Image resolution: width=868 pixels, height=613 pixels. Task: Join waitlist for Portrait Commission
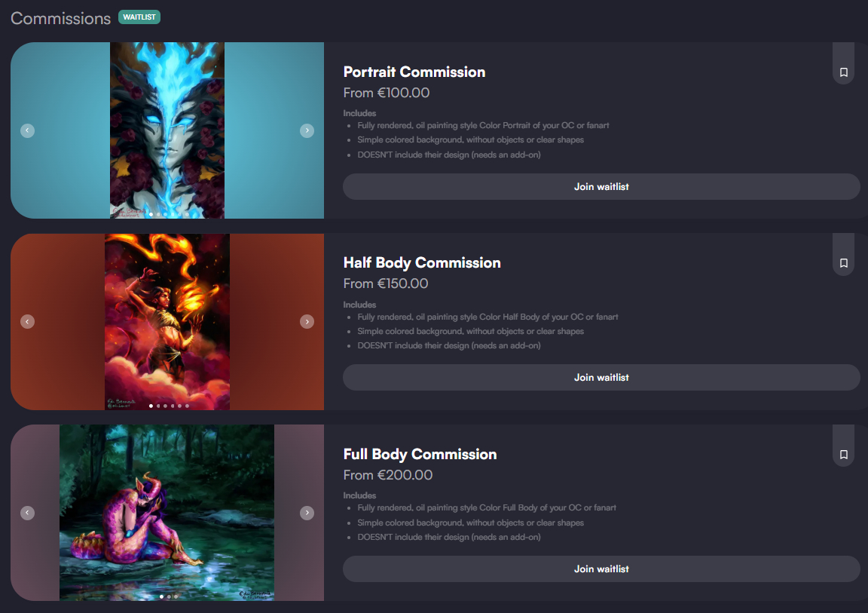[601, 186]
